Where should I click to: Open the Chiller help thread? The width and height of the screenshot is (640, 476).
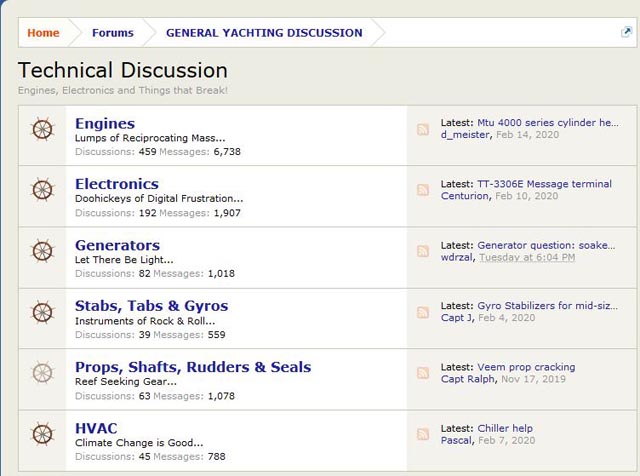point(505,428)
